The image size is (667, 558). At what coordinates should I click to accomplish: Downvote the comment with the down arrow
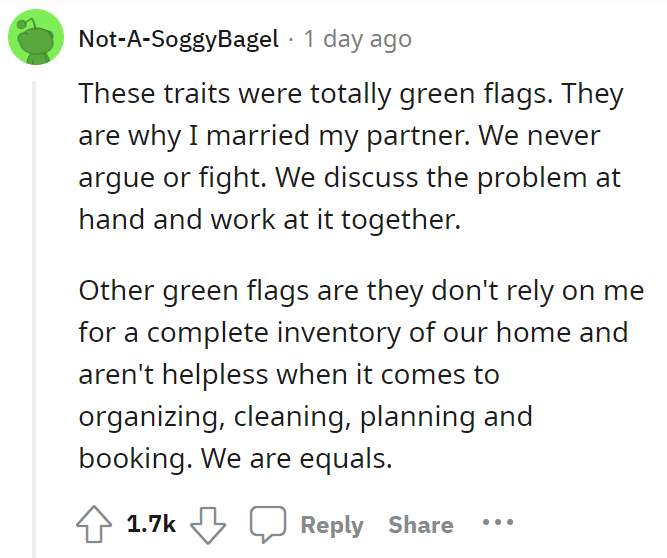click(208, 525)
